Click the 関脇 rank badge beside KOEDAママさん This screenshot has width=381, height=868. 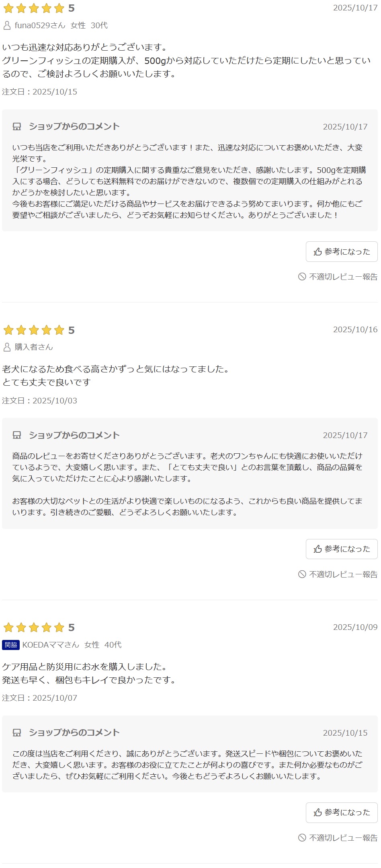click(11, 645)
